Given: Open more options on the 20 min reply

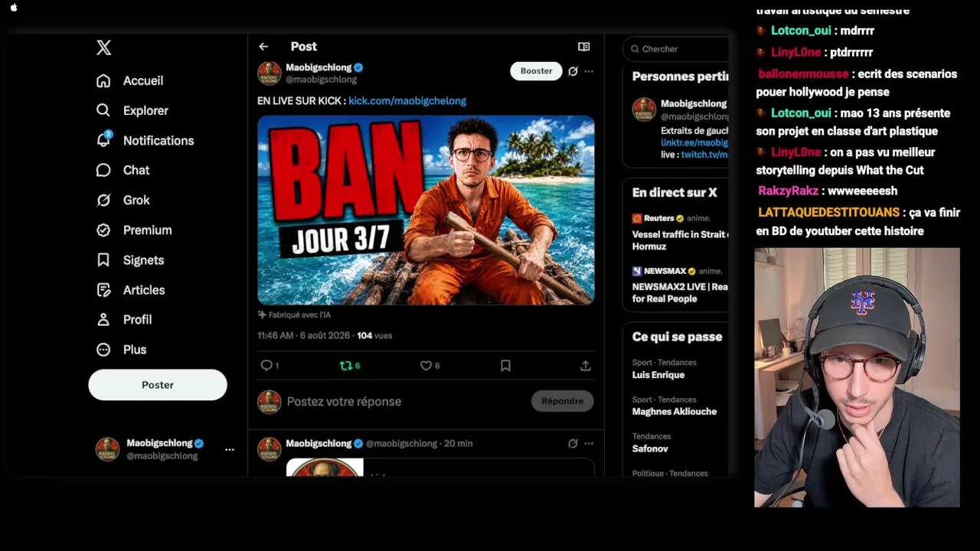Looking at the screenshot, I should [x=589, y=443].
